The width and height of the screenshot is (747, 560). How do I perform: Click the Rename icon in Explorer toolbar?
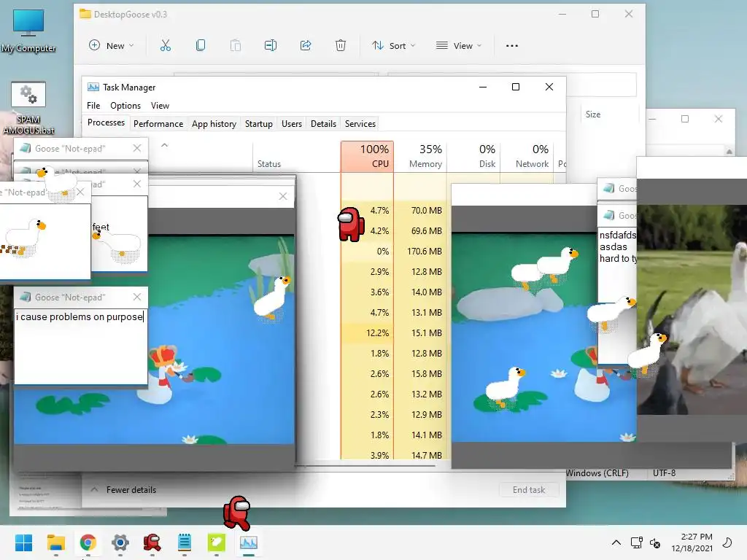pyautogui.click(x=271, y=46)
